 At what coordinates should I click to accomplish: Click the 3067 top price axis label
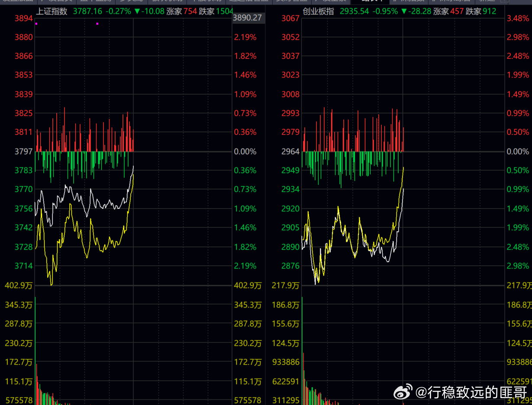coord(290,18)
